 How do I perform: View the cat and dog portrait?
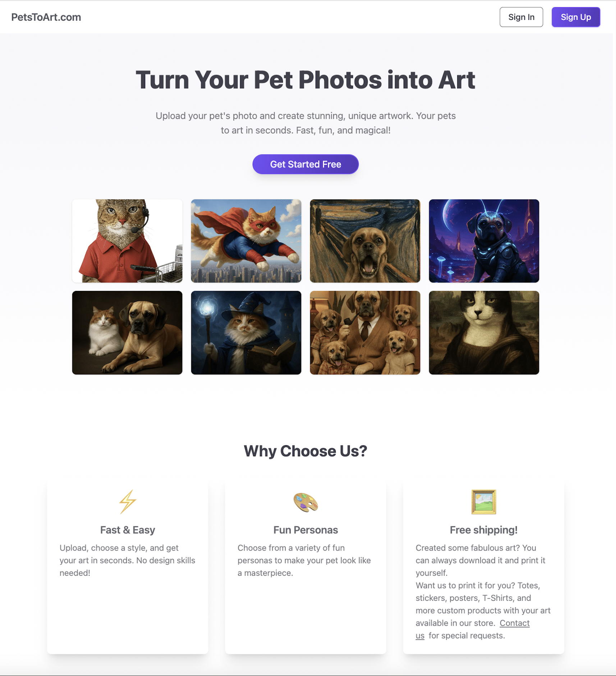(x=127, y=333)
